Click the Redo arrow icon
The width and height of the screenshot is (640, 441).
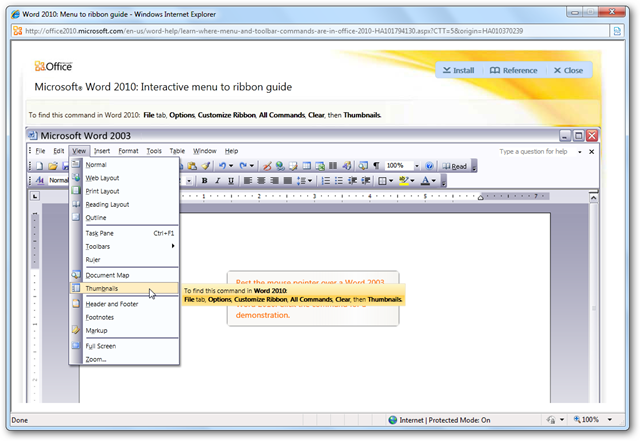pos(243,166)
